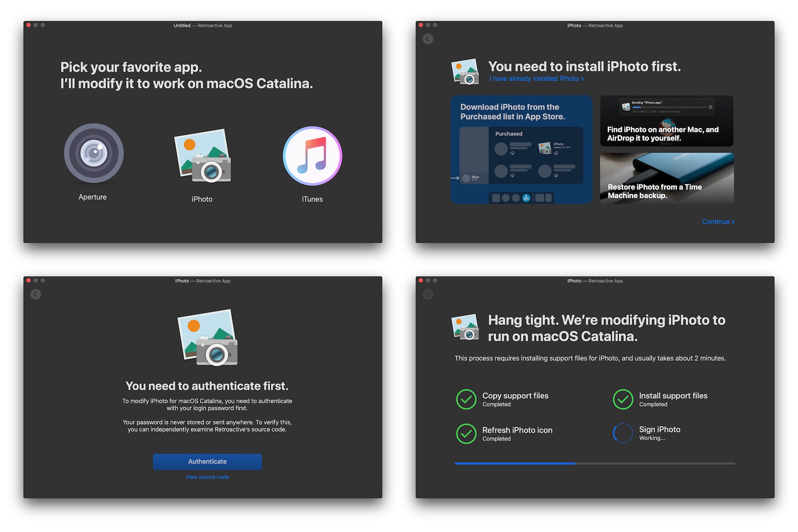Image resolution: width=798 pixels, height=532 pixels.
Task: Open Restore from Time Machine backup card
Action: tap(667, 178)
